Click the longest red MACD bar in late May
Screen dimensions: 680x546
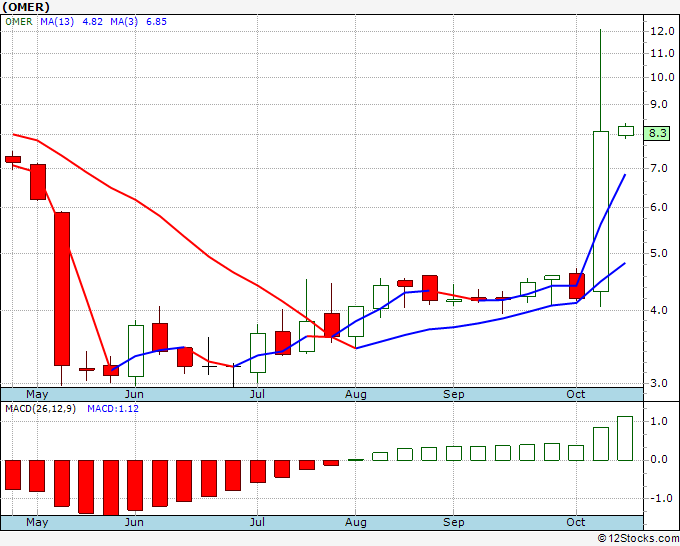[x=111, y=488]
